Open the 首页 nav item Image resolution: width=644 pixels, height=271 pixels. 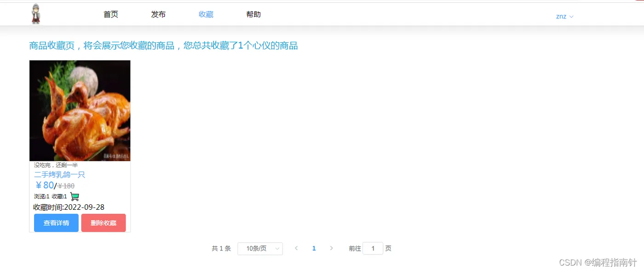[111, 14]
